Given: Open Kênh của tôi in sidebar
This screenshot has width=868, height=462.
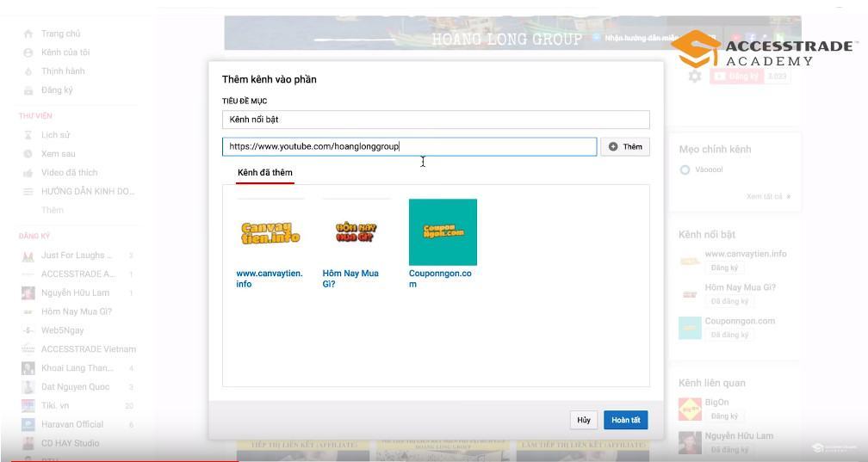Looking at the screenshot, I should pyautogui.click(x=65, y=52).
